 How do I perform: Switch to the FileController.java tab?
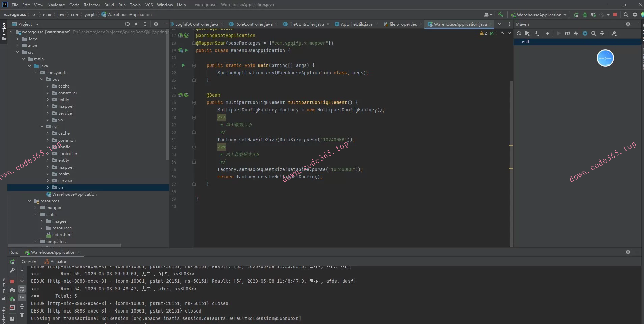pyautogui.click(x=306, y=24)
